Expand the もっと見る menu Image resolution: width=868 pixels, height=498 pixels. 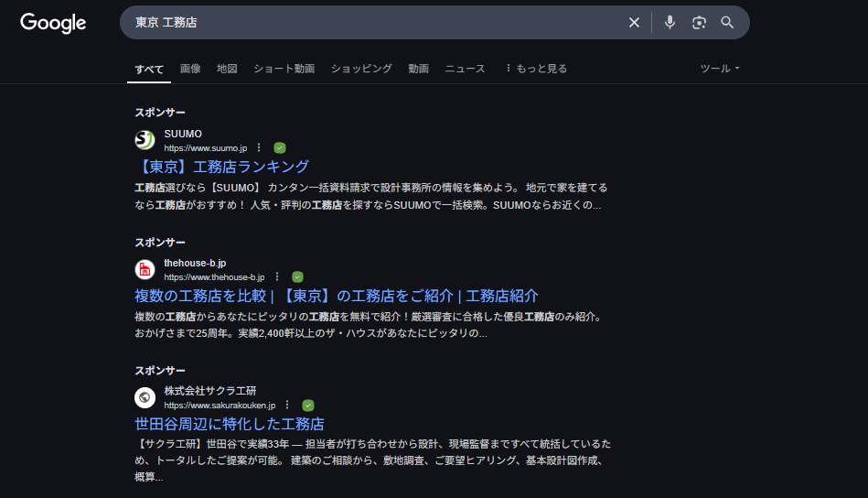point(536,69)
